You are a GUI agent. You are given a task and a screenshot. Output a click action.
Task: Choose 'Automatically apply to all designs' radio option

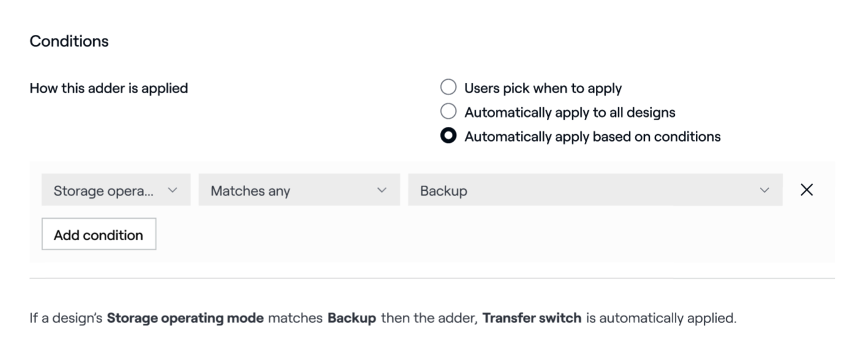(449, 112)
